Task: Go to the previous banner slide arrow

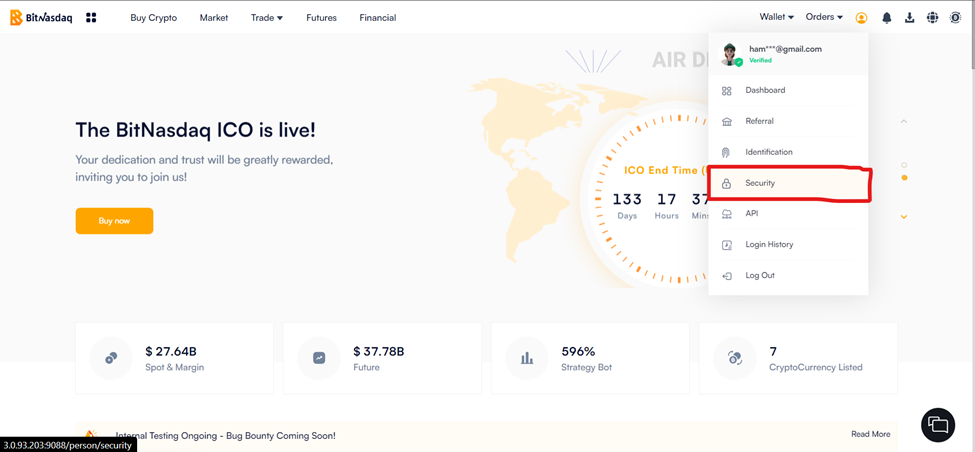Action: point(904,122)
